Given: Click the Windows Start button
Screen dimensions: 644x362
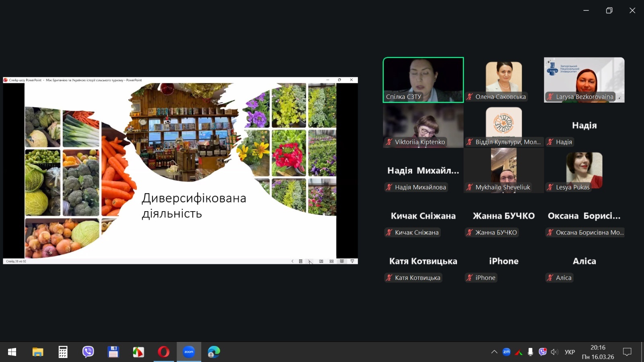Looking at the screenshot, I should [12, 352].
